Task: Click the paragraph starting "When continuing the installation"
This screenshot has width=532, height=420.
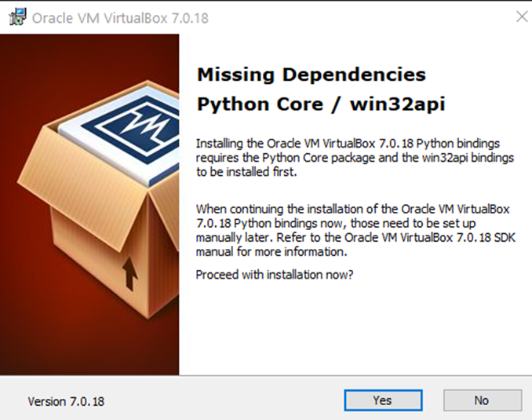Action: [x=352, y=231]
